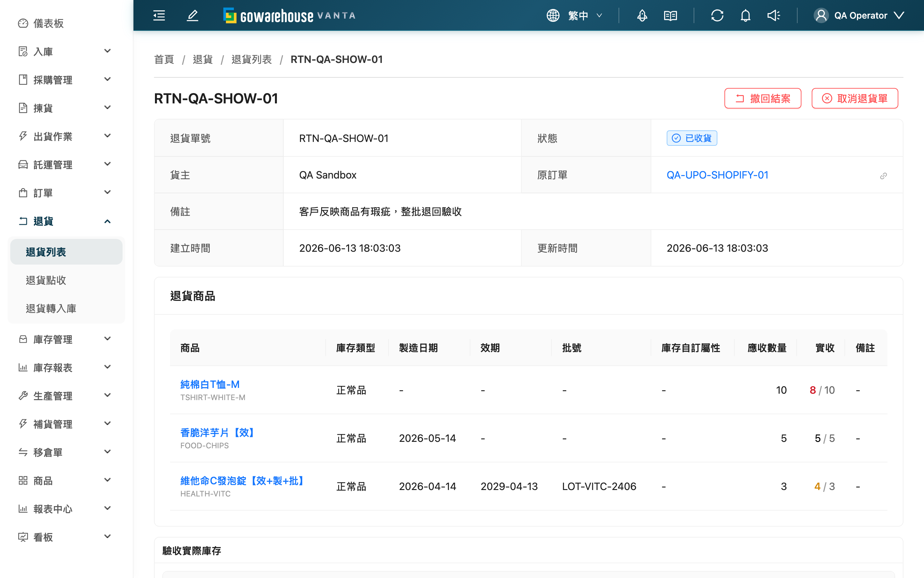Select 退貨列表 in sidebar
924x578 pixels.
[66, 252]
